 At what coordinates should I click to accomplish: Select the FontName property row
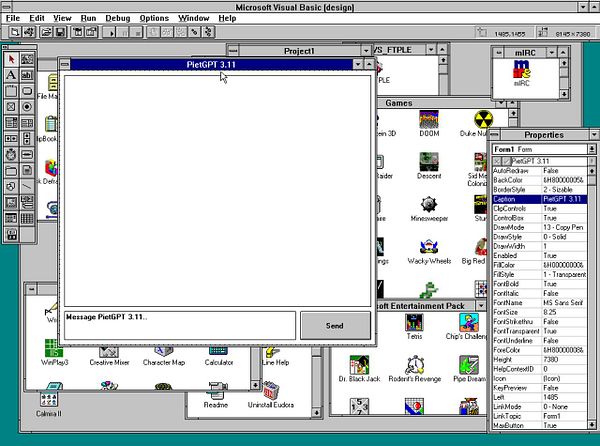540,303
